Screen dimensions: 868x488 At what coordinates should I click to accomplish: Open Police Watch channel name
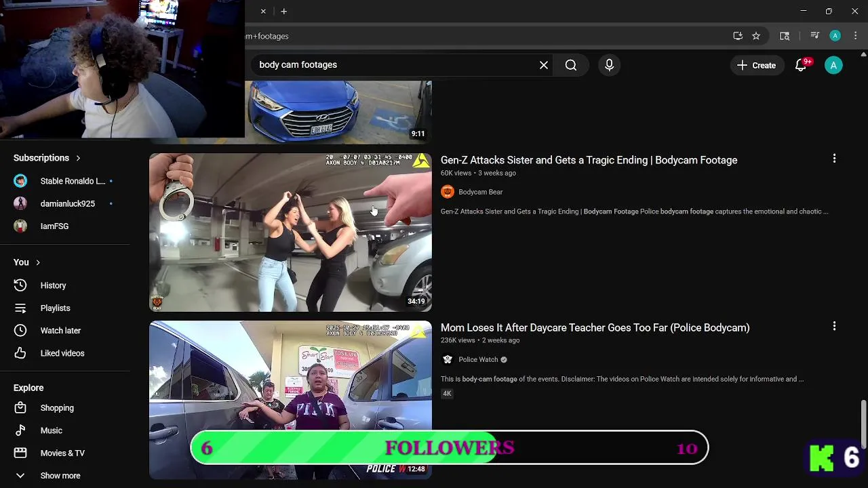[478, 359]
